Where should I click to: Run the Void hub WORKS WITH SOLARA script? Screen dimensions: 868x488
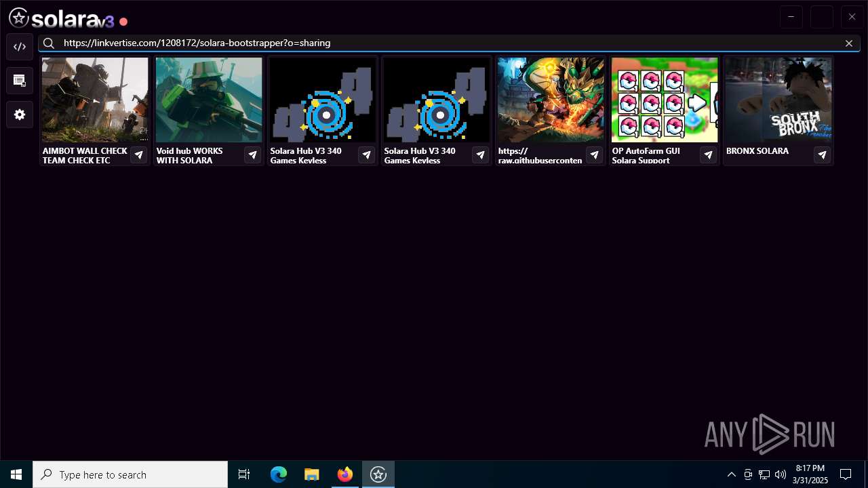click(252, 155)
